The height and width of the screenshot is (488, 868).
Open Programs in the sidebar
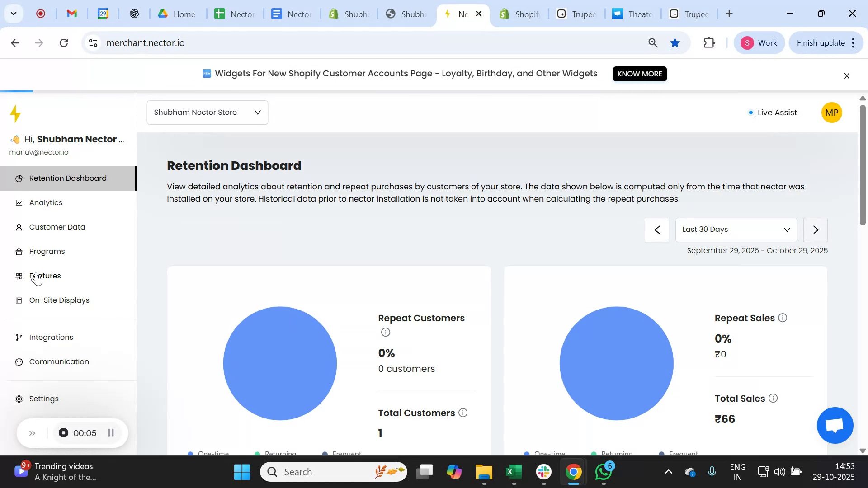click(47, 252)
